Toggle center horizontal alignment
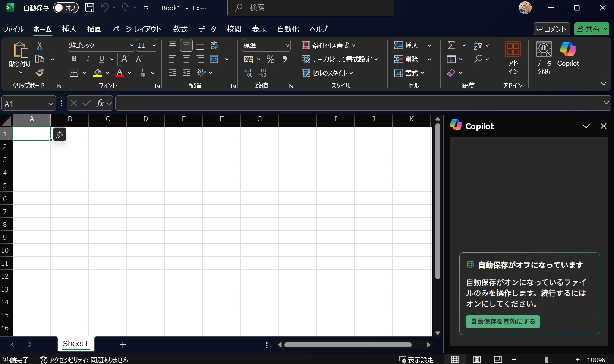Viewport: 614px width, 364px height. 186,59
